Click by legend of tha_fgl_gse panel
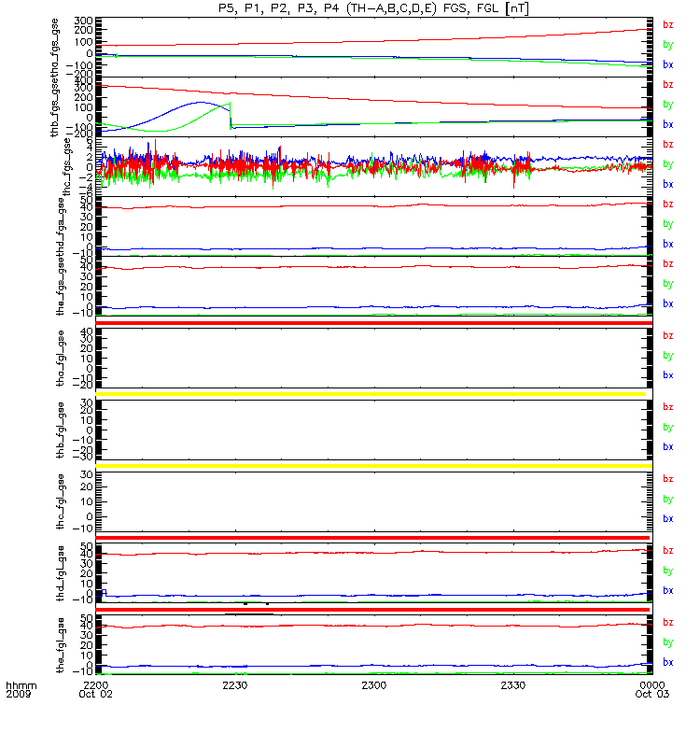The width and height of the screenshot is (700, 747). (x=668, y=356)
